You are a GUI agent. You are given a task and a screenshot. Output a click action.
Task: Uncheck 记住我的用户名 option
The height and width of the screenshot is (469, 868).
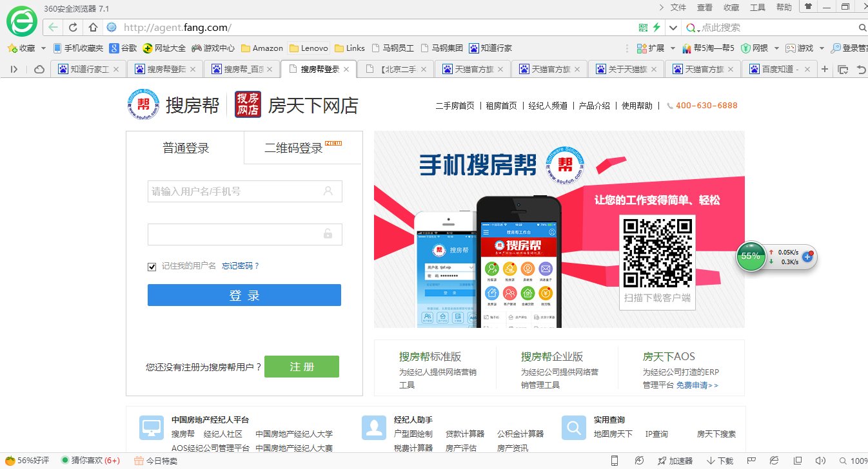click(x=152, y=266)
